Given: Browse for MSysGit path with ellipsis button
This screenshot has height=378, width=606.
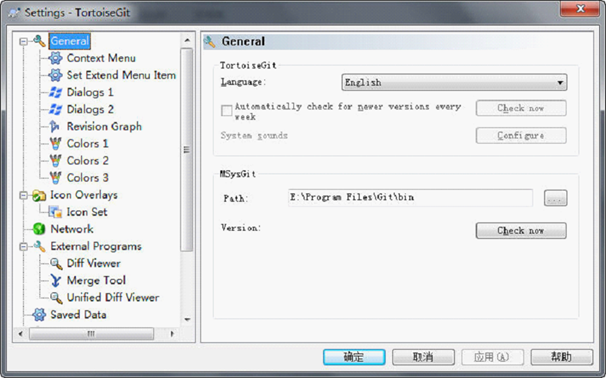Looking at the screenshot, I should [x=555, y=198].
